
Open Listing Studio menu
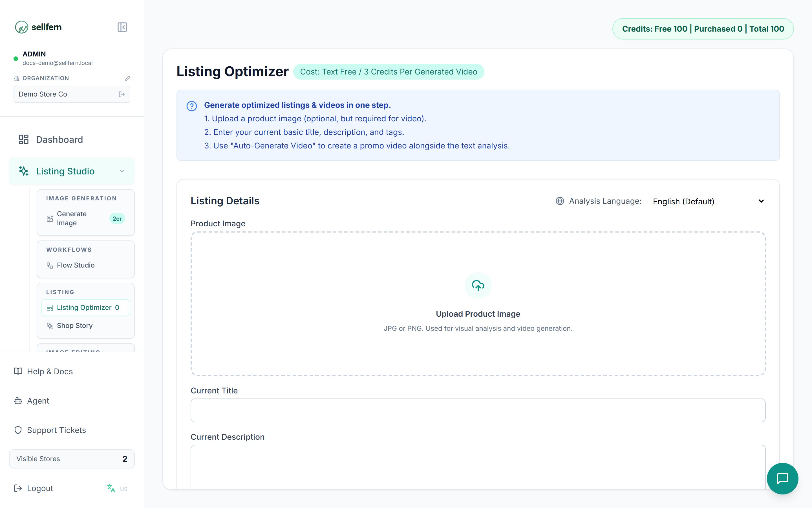click(x=72, y=171)
